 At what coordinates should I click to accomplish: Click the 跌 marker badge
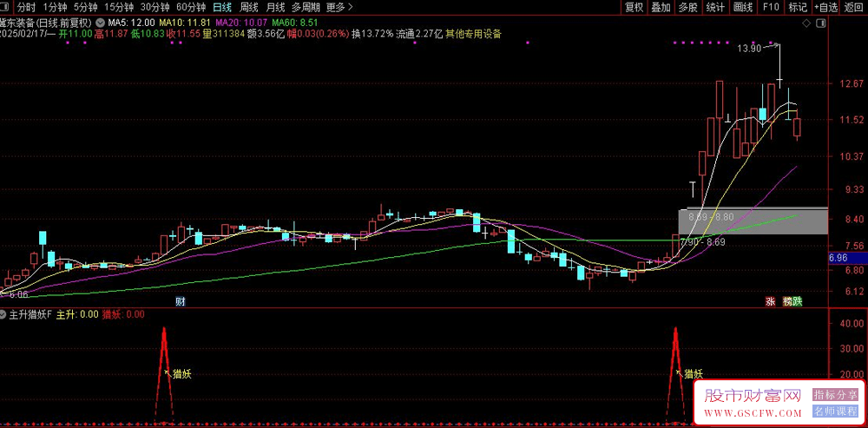[x=797, y=302]
